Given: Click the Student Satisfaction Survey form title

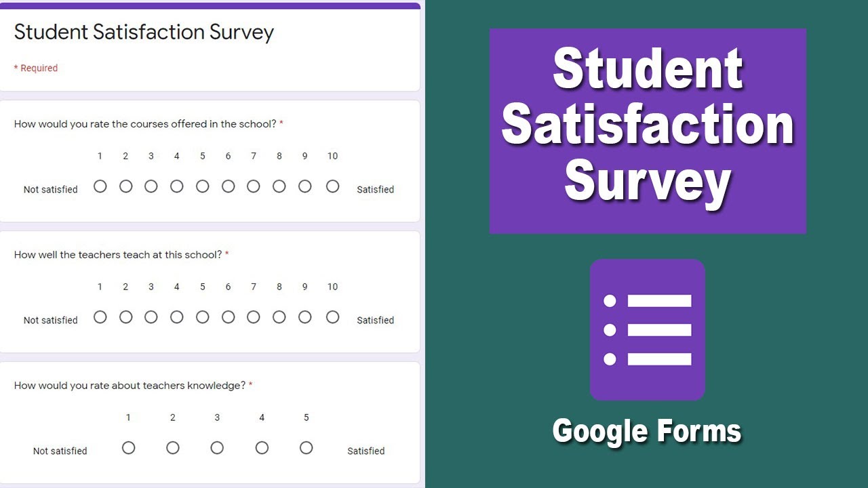Looking at the screenshot, I should tap(144, 33).
